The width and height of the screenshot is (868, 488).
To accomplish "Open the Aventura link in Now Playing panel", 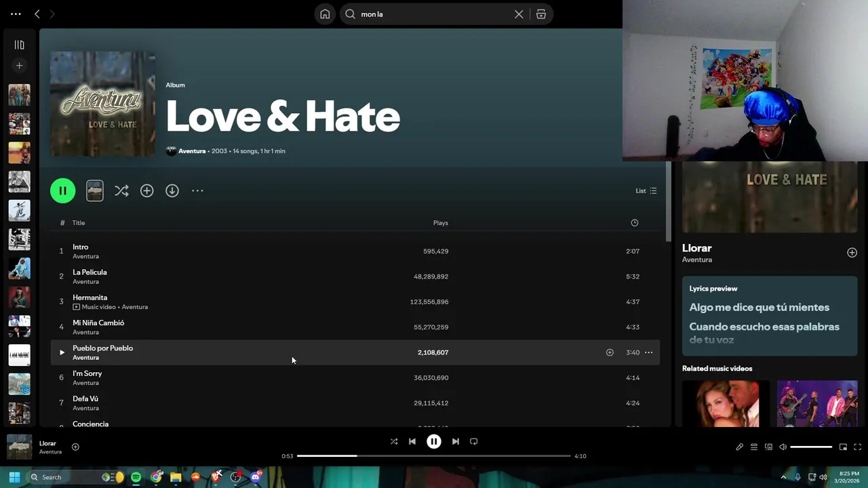I will (x=697, y=260).
